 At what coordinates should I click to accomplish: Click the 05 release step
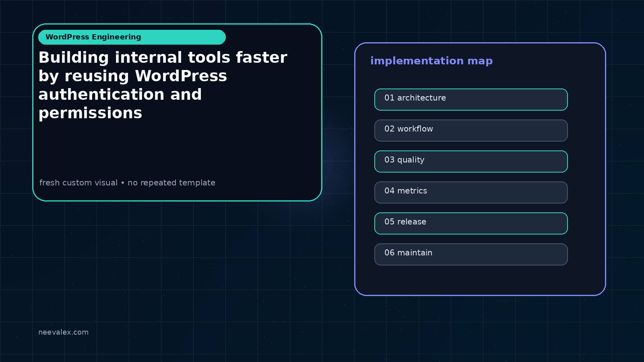coord(471,223)
